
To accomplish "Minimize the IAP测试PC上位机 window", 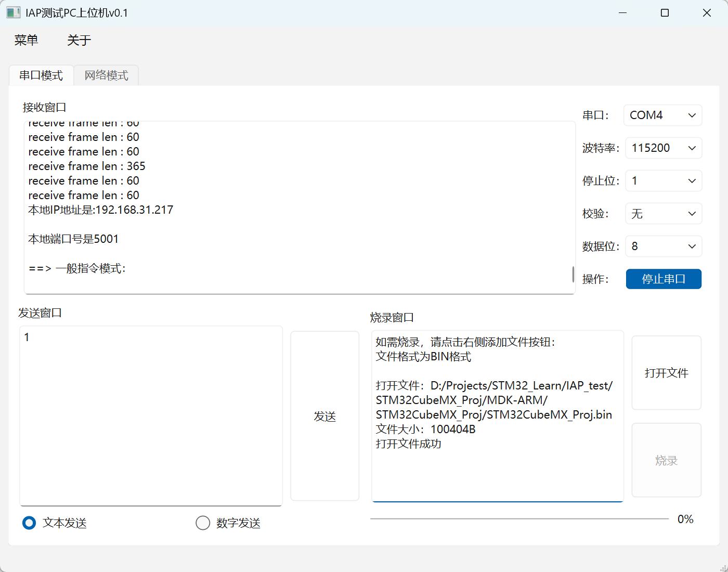I will point(622,13).
